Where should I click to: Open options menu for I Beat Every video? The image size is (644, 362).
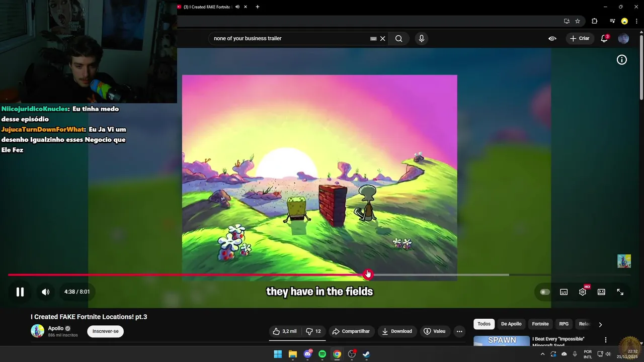pyautogui.click(x=606, y=340)
